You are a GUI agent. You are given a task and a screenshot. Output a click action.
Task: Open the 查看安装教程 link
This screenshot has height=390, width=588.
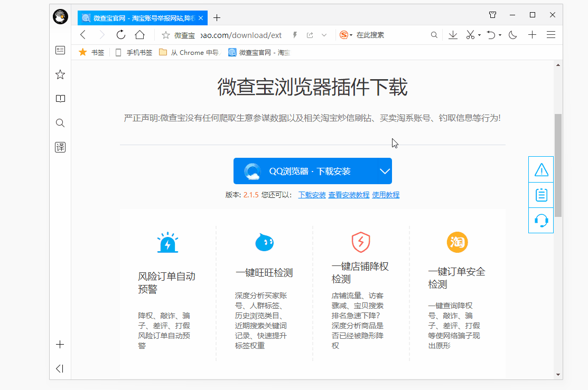[349, 195]
